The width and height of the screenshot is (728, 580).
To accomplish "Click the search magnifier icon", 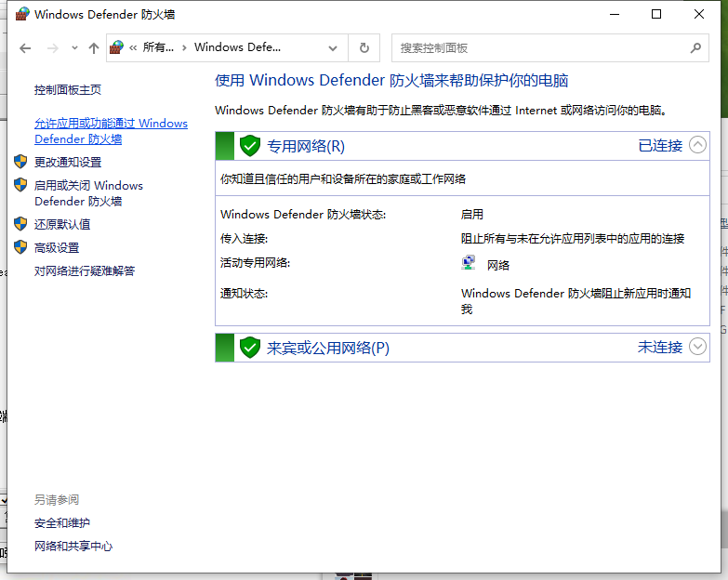I will pos(695,47).
